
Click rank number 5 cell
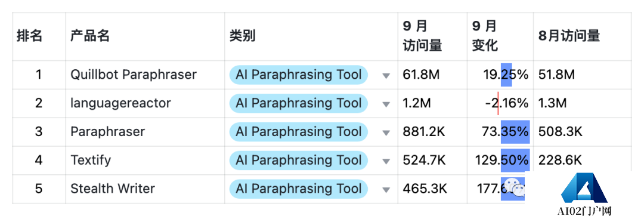coord(39,189)
